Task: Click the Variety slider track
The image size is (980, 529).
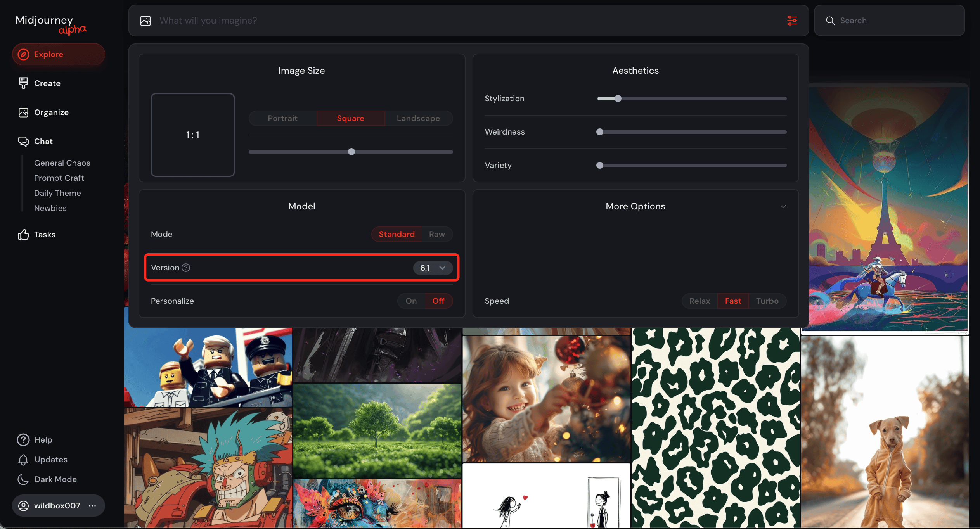Action: click(x=692, y=165)
